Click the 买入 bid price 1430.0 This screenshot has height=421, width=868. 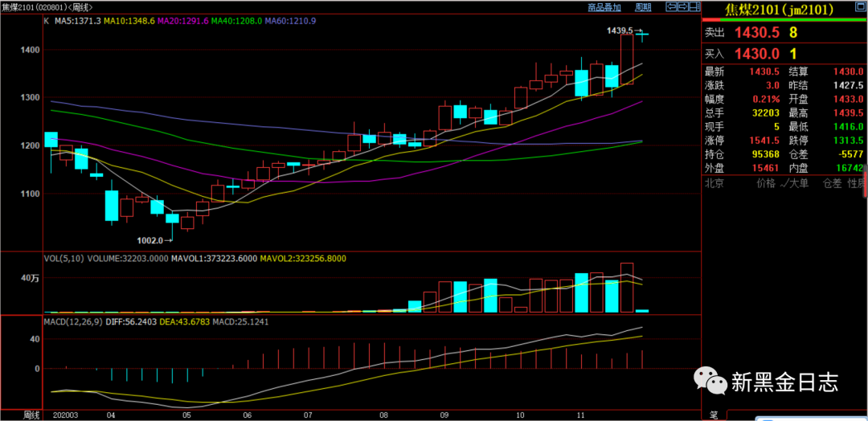757,54
